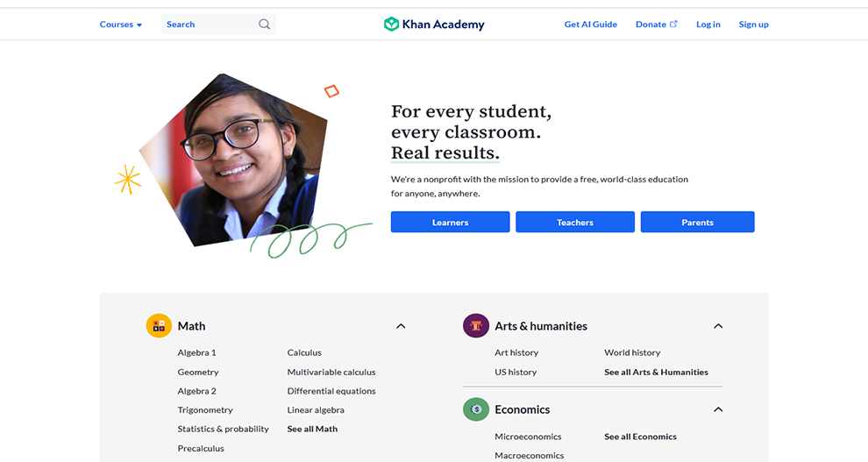The image size is (868, 462).
Task: Open the Algebra 2 course
Action: point(196,391)
